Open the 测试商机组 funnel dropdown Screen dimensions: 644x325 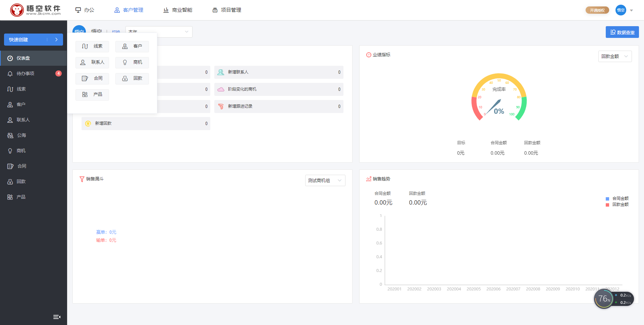(x=325, y=180)
